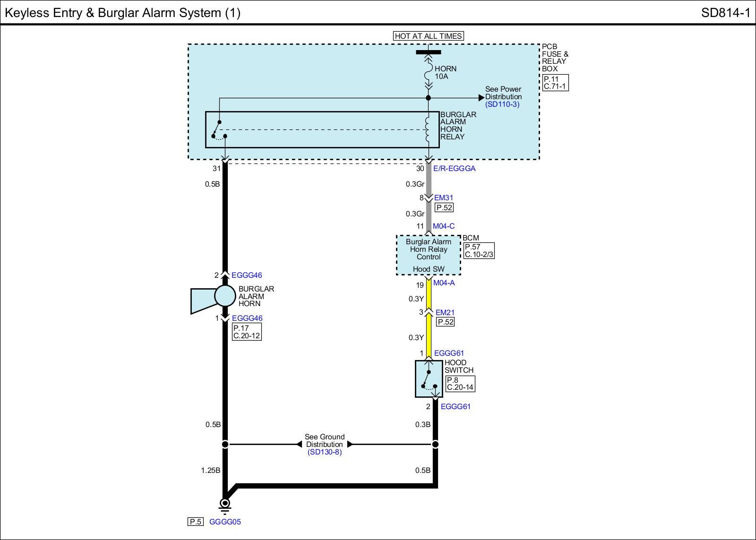Select the E/R-EGGGA connector link

coord(454,169)
